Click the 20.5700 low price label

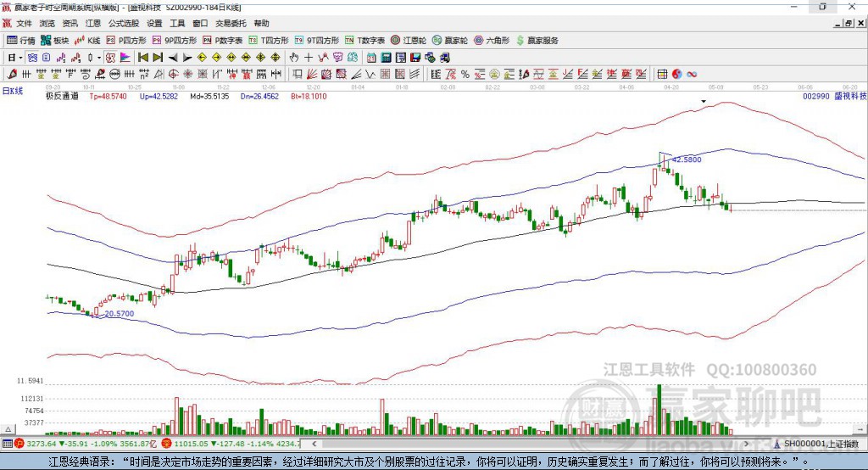(x=119, y=314)
